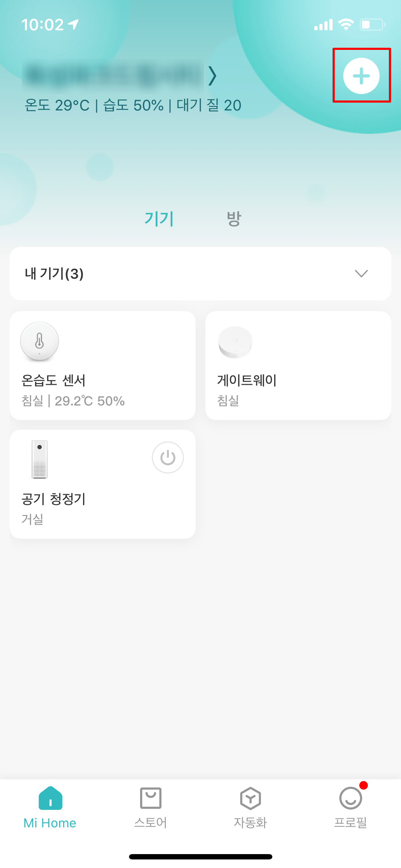
Task: Open the home name chevron arrow
Action: click(212, 76)
